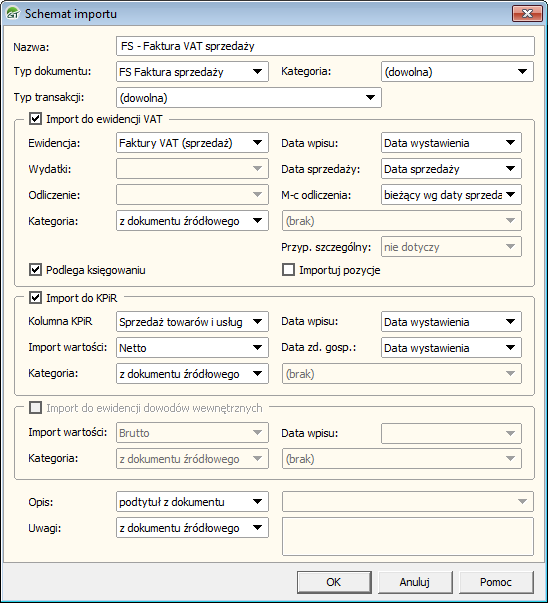Open Typ transakcji dropdown

[x=249, y=98]
